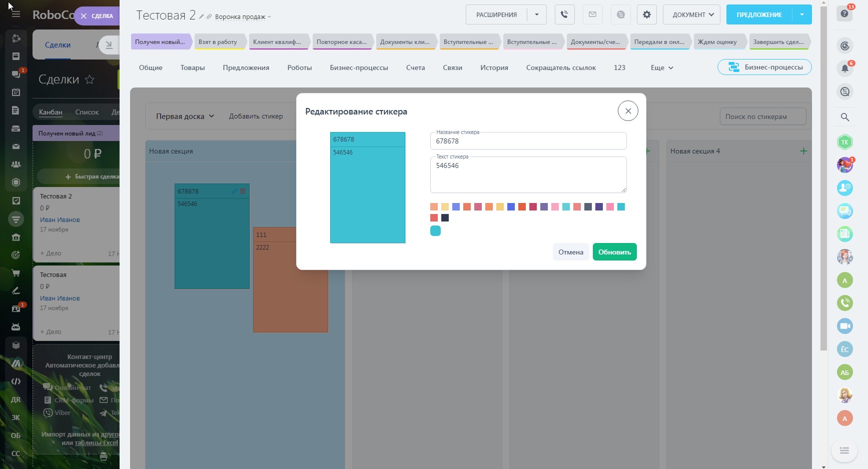Click the Отмена button
868x469 pixels.
click(571, 252)
